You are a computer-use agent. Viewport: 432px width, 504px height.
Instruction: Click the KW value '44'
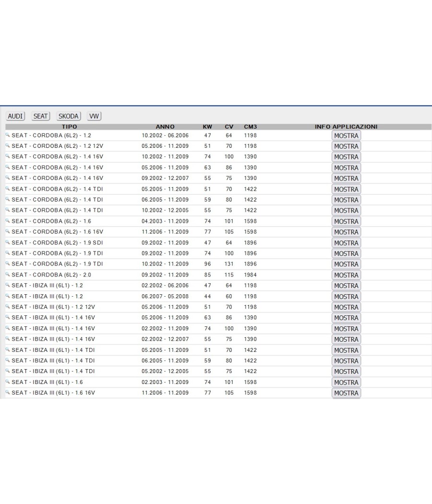click(208, 296)
